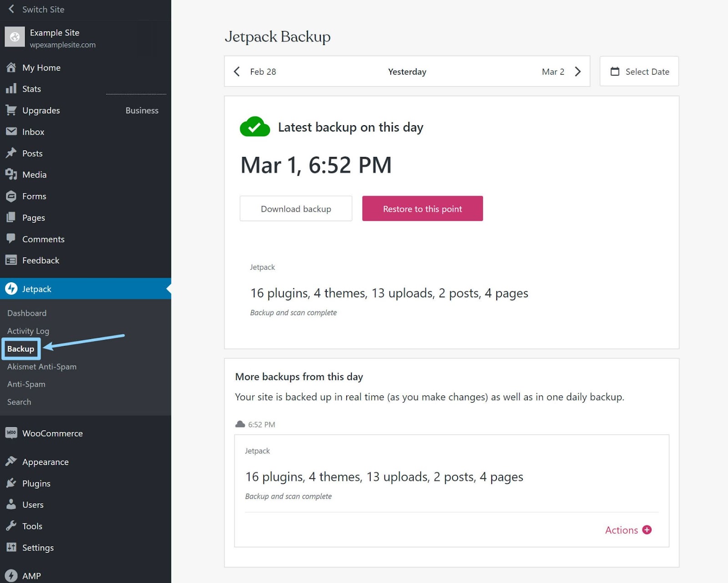Open the Stats menu item

(x=86, y=89)
